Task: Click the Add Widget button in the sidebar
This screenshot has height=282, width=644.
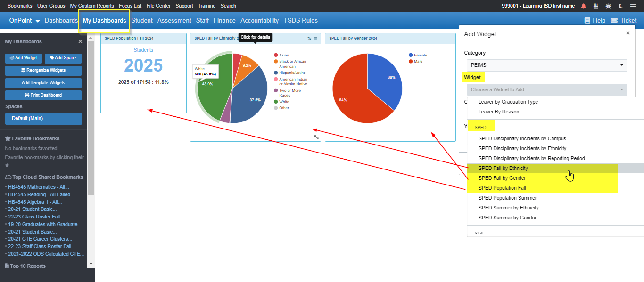Action: (x=23, y=58)
